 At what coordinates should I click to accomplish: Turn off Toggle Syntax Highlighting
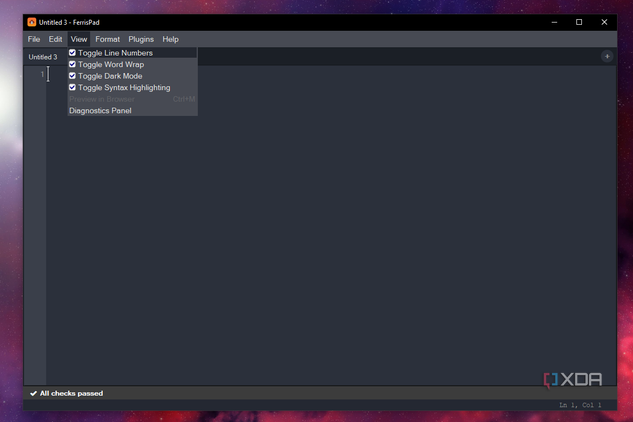pos(132,88)
